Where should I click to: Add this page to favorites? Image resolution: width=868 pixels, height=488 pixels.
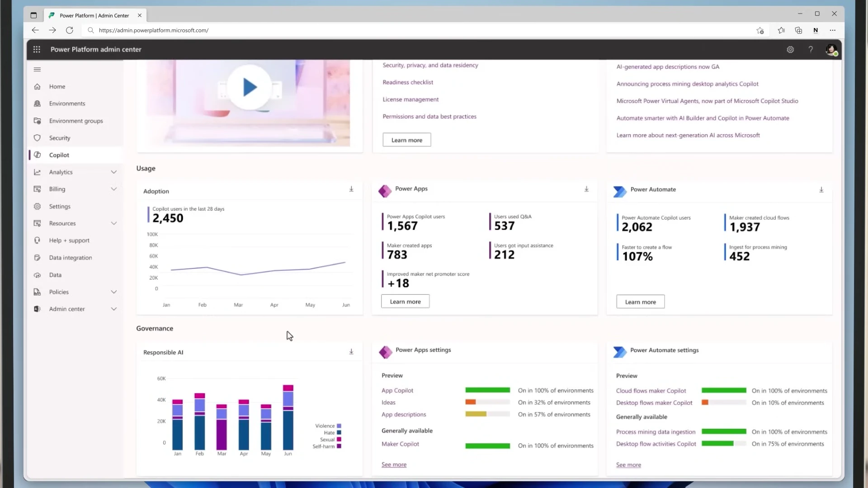(x=760, y=30)
